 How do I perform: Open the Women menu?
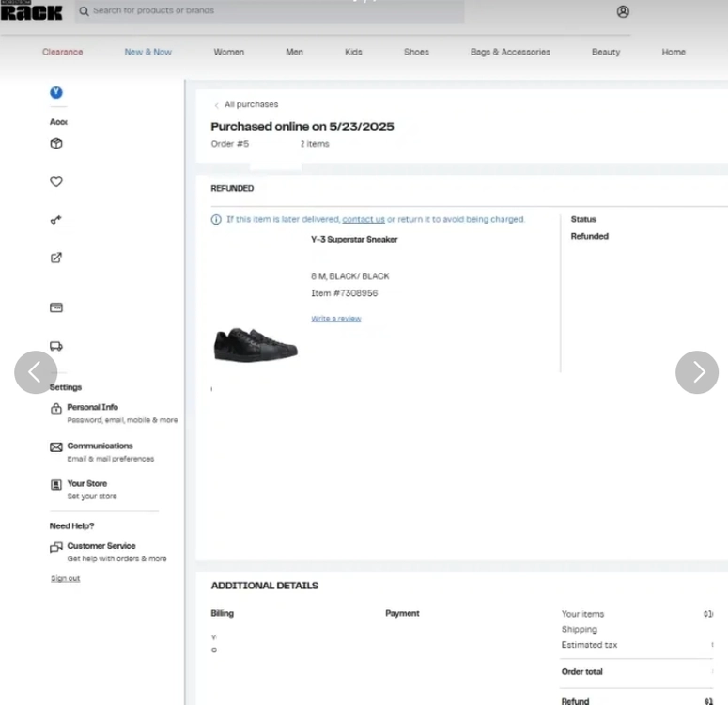click(x=229, y=52)
